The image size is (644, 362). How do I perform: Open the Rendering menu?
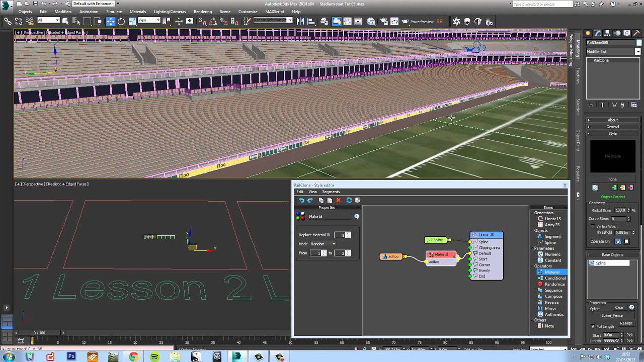[203, 12]
